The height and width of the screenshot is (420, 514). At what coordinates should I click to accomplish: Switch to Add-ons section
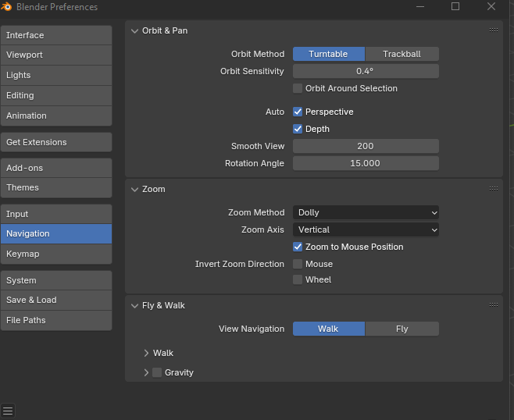[x=56, y=168]
